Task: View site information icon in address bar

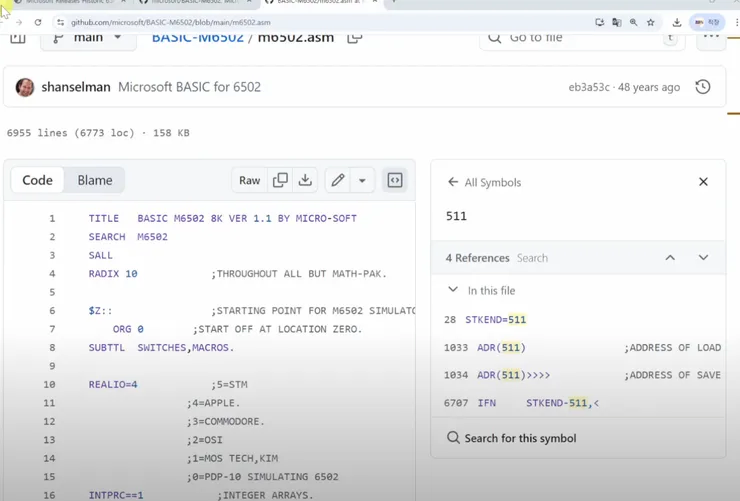Action: (x=60, y=22)
